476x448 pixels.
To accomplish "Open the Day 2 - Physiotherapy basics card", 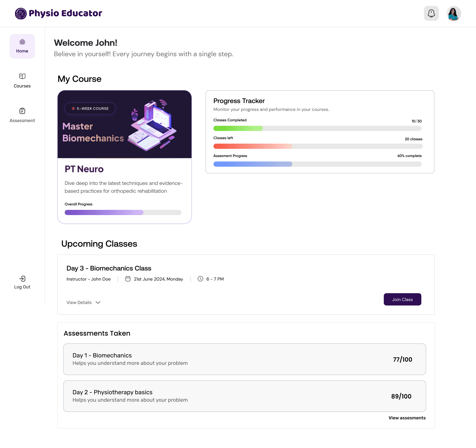I will [x=245, y=396].
